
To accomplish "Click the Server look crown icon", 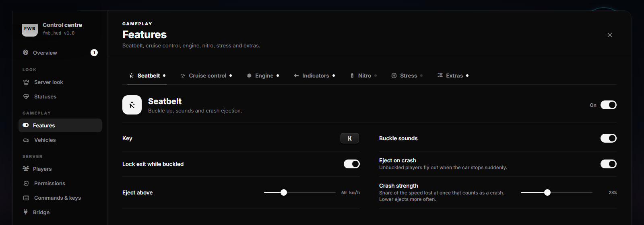I will coord(26,82).
